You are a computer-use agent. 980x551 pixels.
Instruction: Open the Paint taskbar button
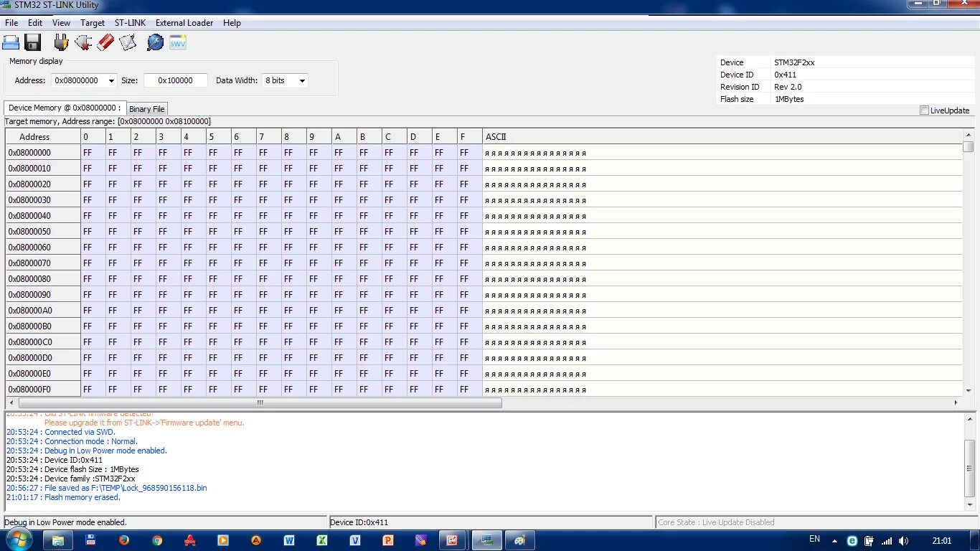coord(520,540)
